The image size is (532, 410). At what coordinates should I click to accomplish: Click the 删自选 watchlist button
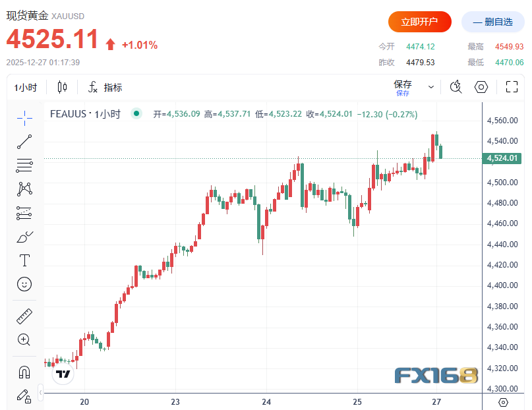[x=492, y=22]
